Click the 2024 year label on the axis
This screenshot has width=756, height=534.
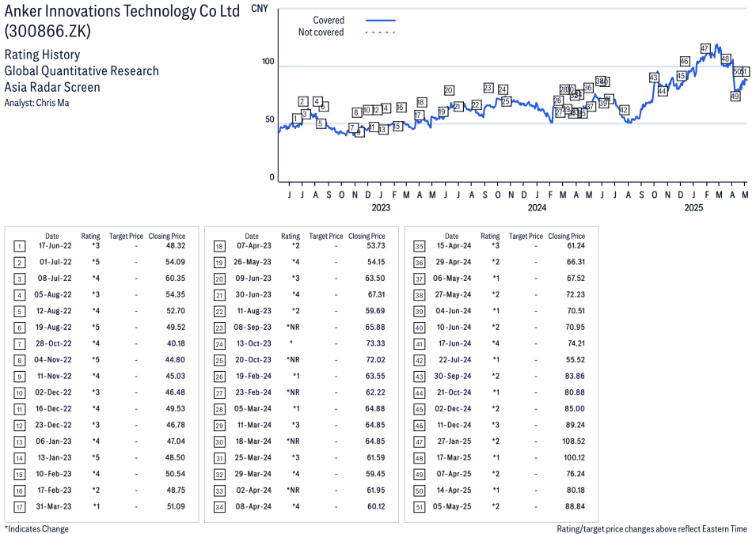[537, 208]
